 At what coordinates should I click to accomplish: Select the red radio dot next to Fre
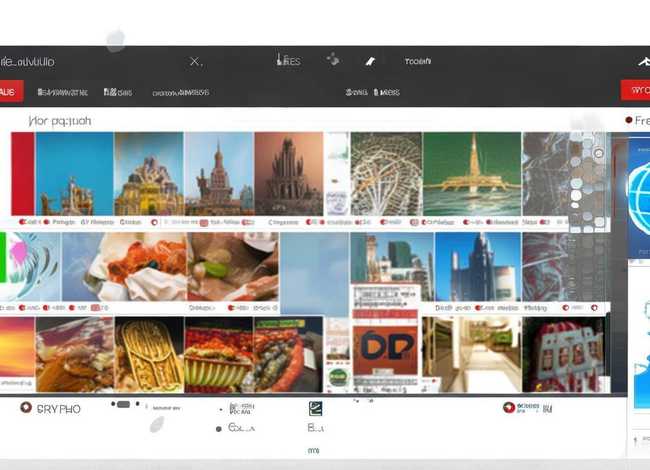pos(628,121)
